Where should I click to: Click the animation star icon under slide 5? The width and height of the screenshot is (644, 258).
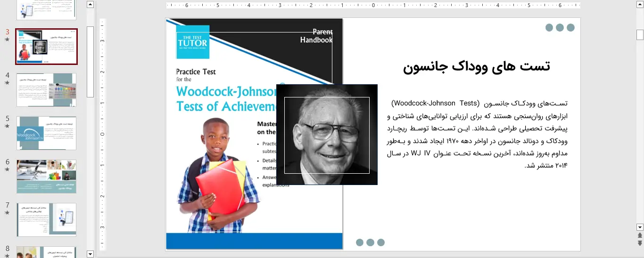[7, 126]
